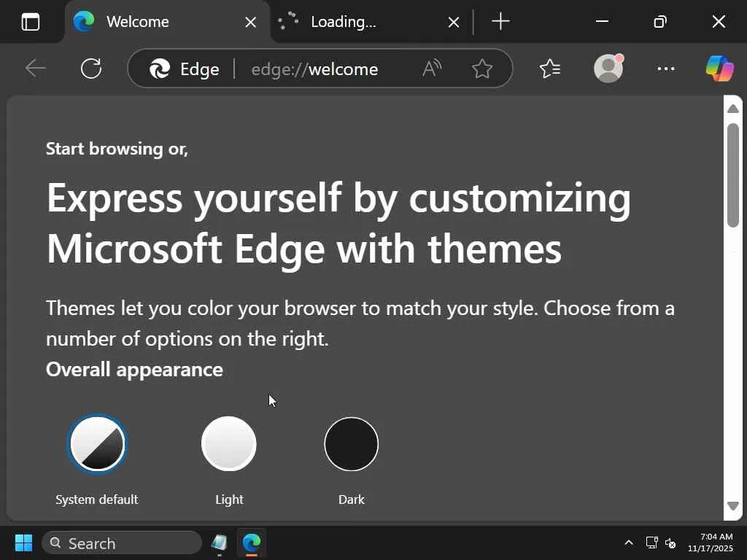Viewport: 747px width, 560px height.
Task: Select the Dark appearance option
Action: point(352,444)
